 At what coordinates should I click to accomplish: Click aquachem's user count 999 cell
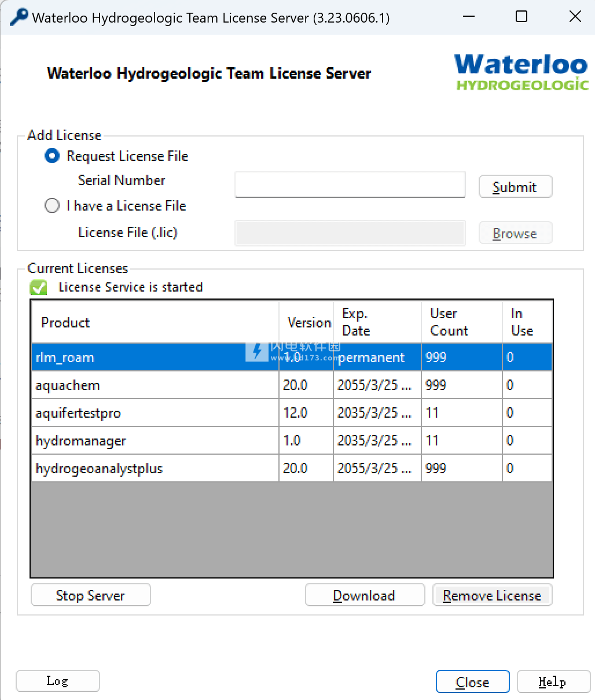tap(462, 385)
